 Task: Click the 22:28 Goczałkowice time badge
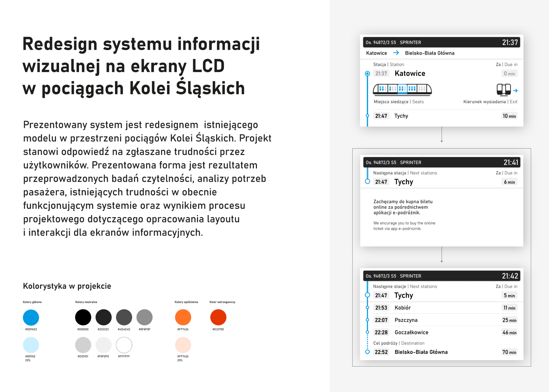(x=381, y=332)
